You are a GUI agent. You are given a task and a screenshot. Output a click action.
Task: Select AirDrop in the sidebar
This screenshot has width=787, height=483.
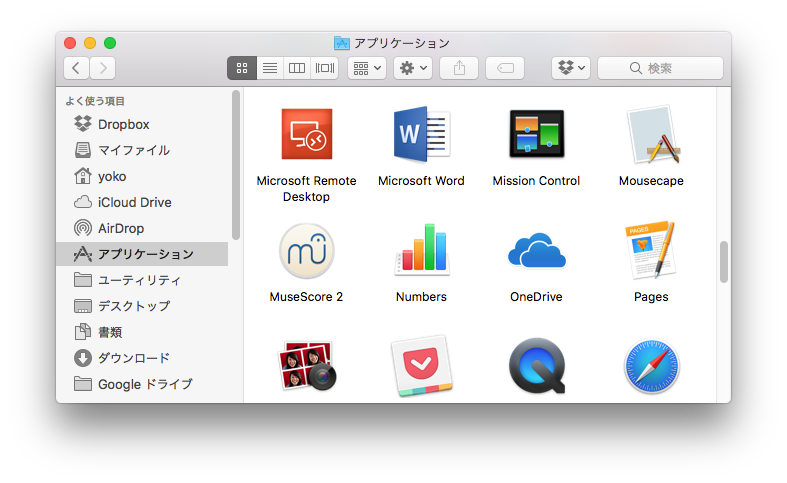click(x=120, y=228)
